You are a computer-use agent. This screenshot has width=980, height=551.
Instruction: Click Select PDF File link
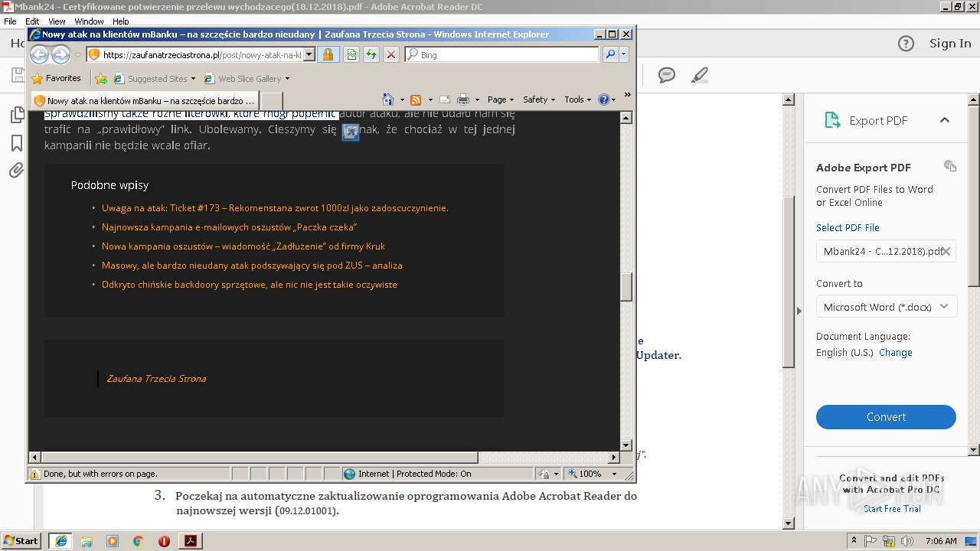[848, 227]
